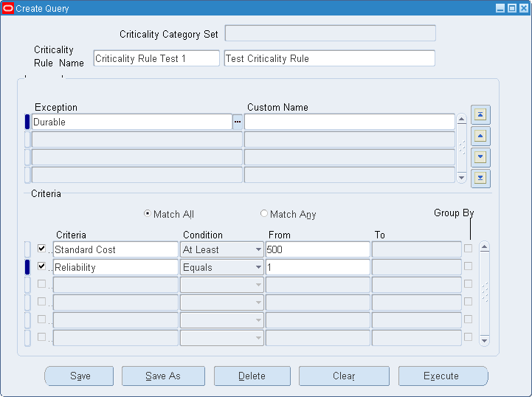
Task: Click the Oracle logo in the title bar
Action: point(8,8)
